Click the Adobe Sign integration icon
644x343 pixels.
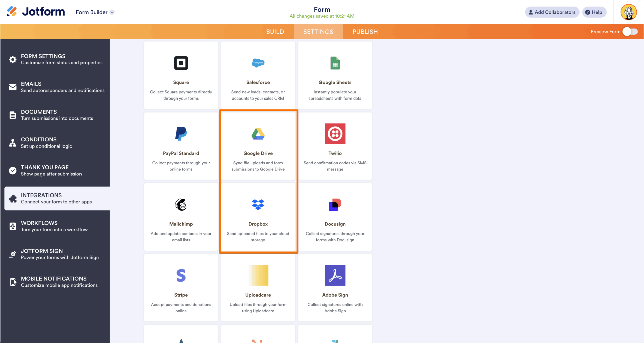point(335,275)
